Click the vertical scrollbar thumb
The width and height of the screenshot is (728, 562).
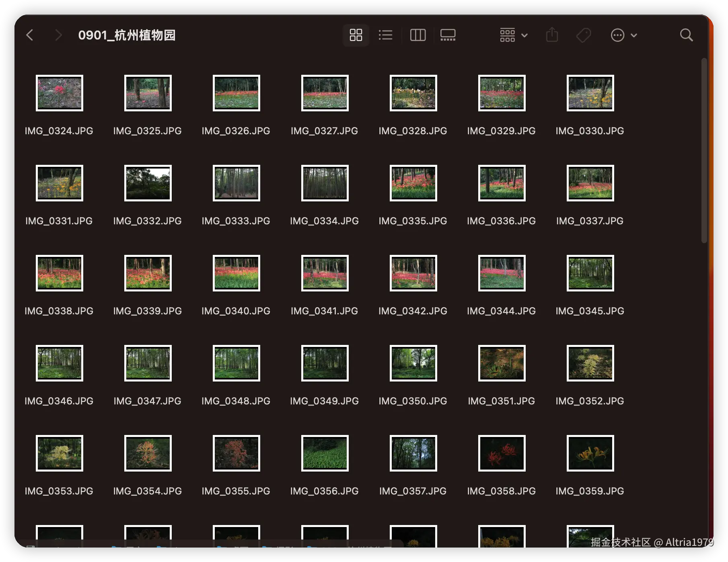(x=704, y=151)
